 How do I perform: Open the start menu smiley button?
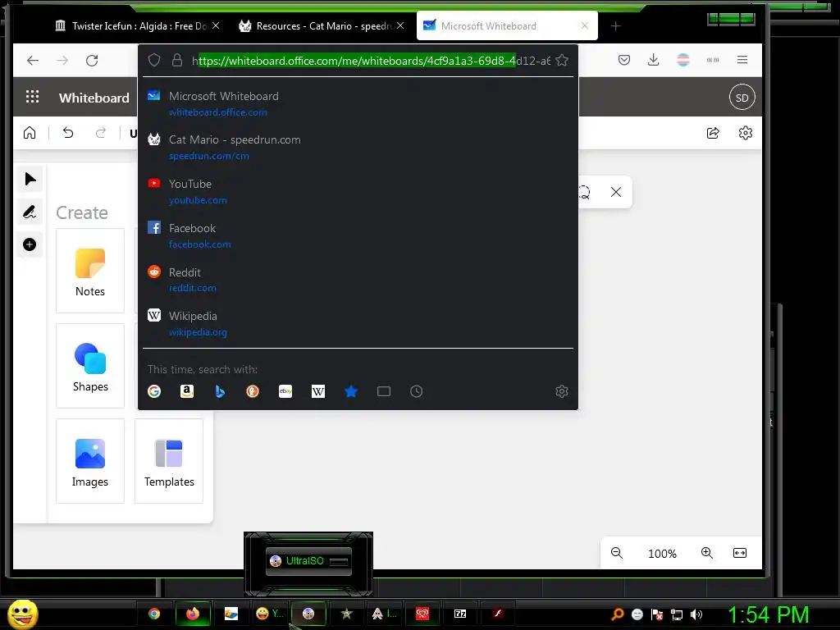pos(22,614)
